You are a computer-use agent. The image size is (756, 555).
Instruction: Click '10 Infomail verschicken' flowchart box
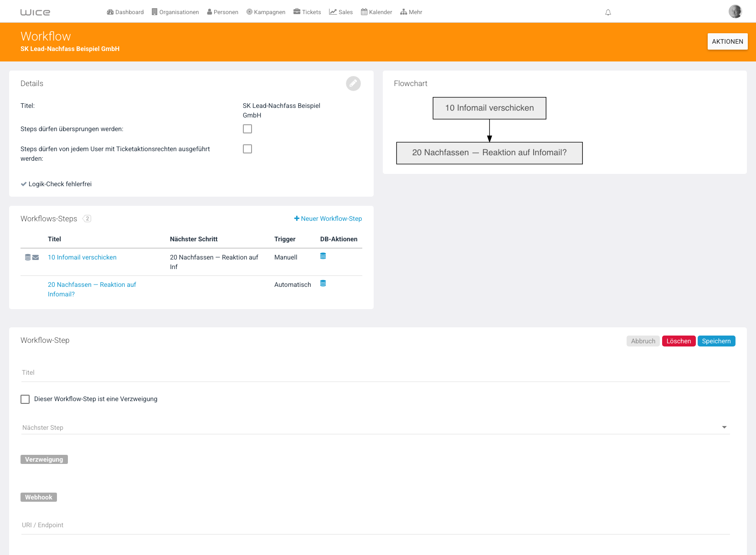(x=489, y=108)
